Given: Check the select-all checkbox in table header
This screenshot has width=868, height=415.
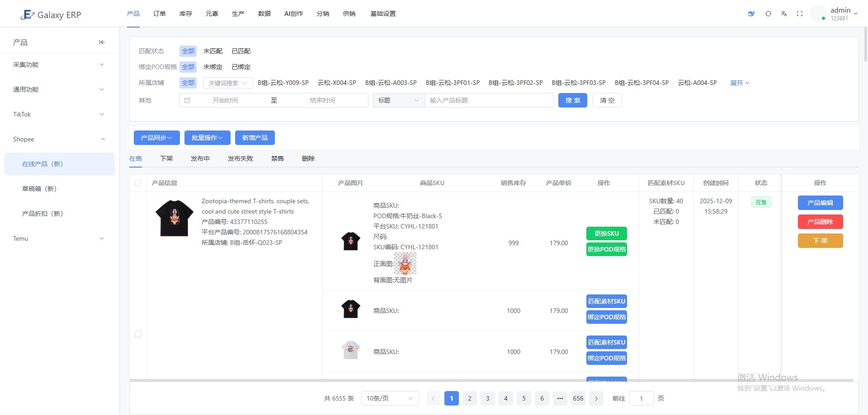Looking at the screenshot, I should coord(138,183).
